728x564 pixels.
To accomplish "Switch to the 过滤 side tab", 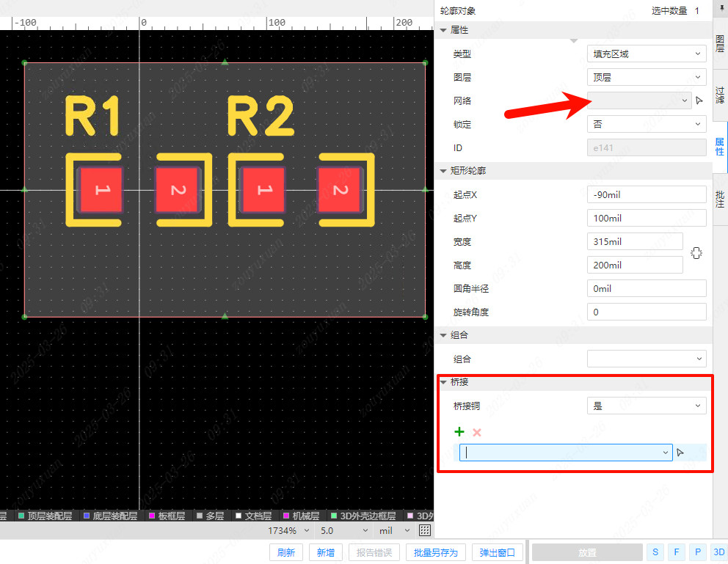I will tap(720, 98).
